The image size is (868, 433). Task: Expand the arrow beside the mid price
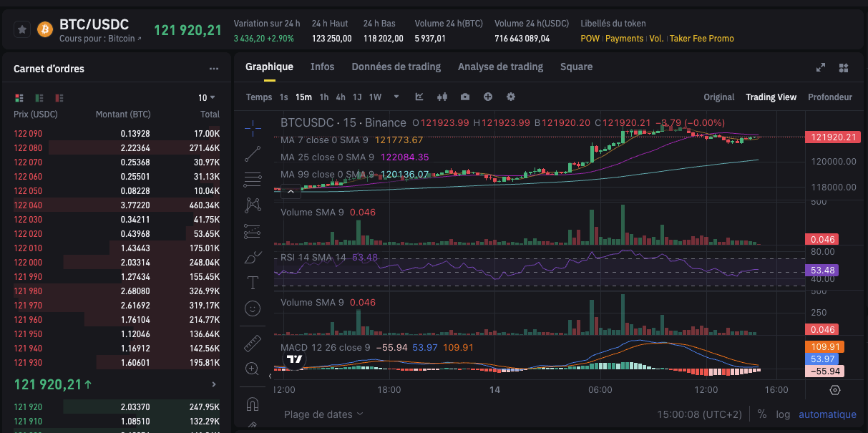[x=214, y=384]
